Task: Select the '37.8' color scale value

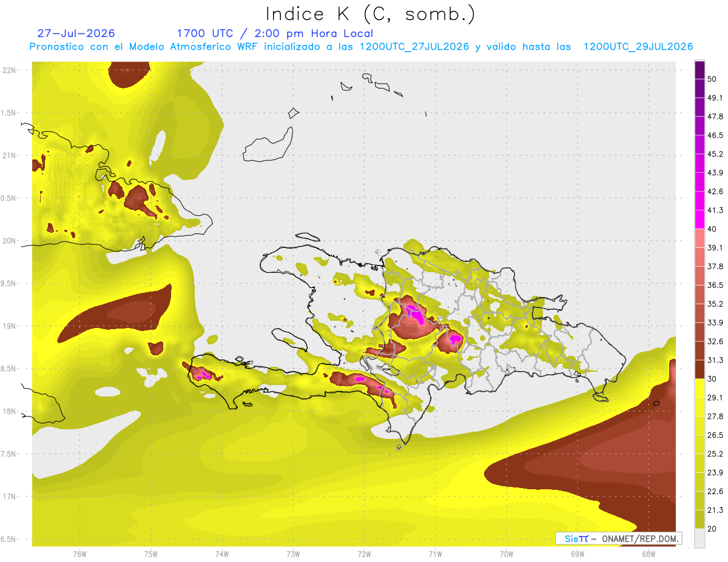Action: coord(715,266)
